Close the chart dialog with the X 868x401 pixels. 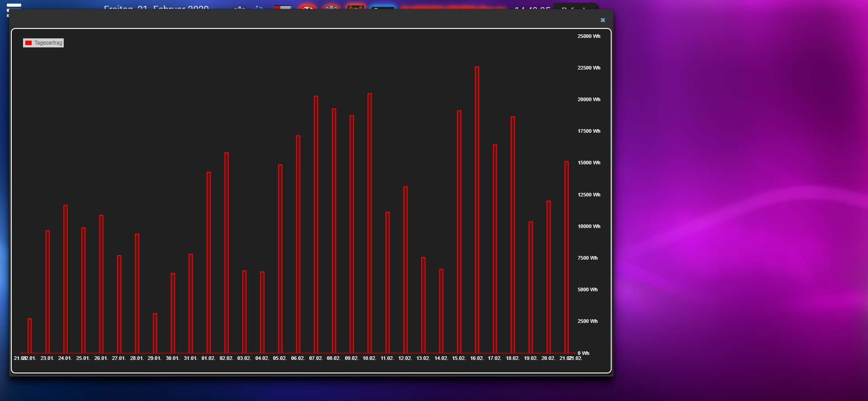pyautogui.click(x=603, y=20)
